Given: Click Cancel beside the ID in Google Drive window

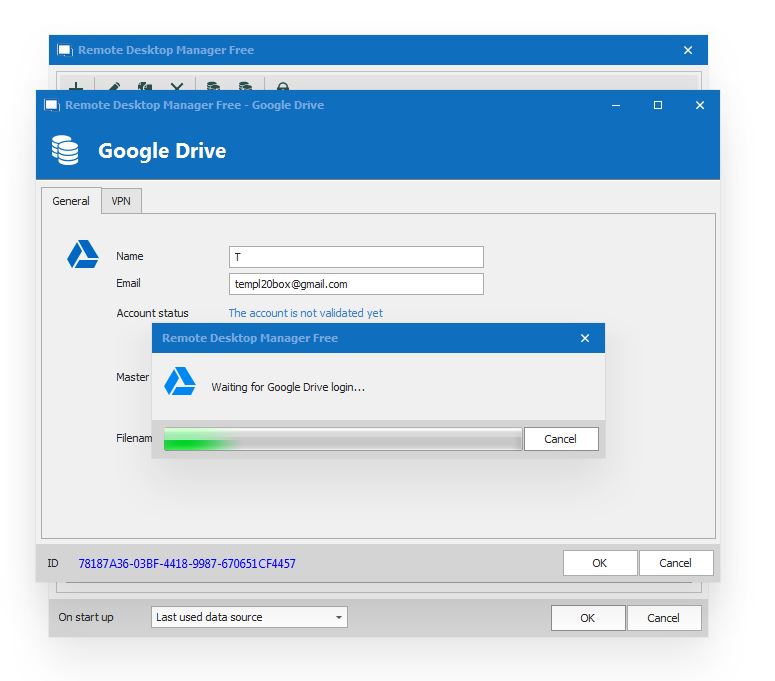Looking at the screenshot, I should [676, 563].
